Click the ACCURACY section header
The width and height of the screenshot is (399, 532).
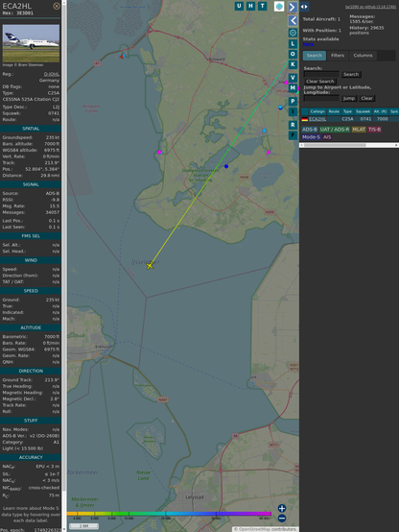[x=31, y=457]
